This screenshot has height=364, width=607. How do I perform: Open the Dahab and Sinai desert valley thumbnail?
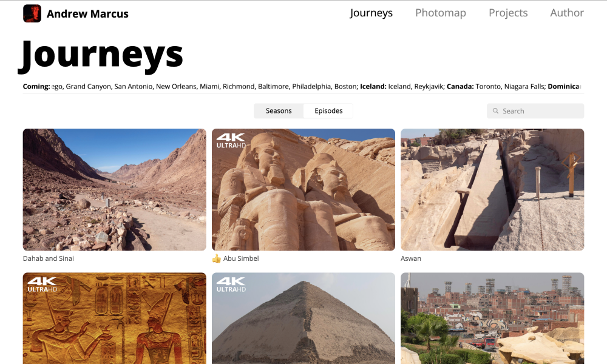(115, 189)
